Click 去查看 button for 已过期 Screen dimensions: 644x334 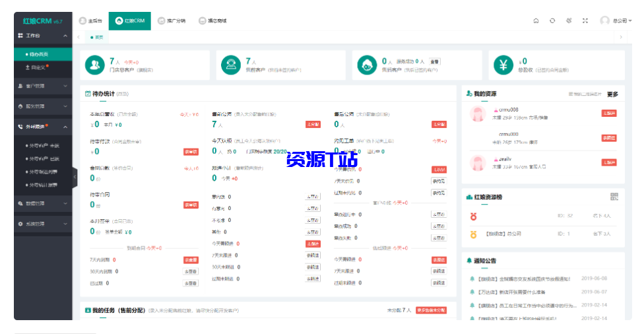point(191,283)
